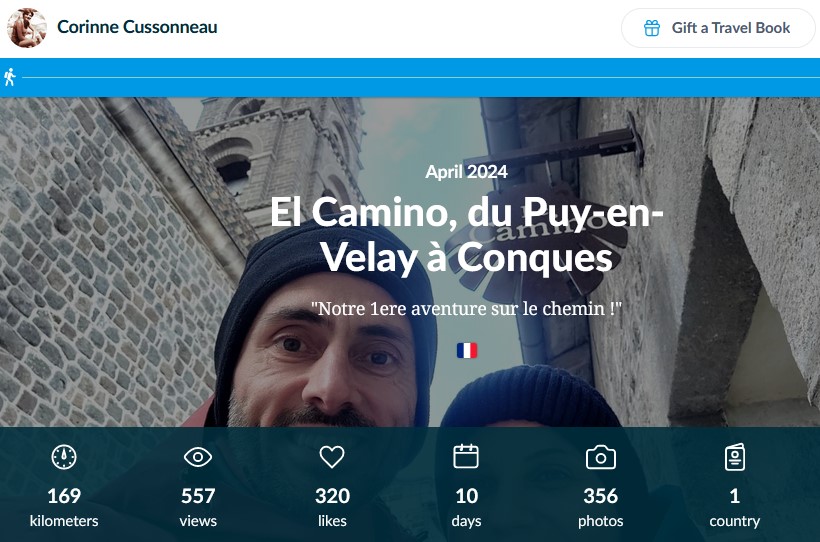820x542 pixels.
Task: Open Corinne Cussonneau profile name link
Action: 137,27
